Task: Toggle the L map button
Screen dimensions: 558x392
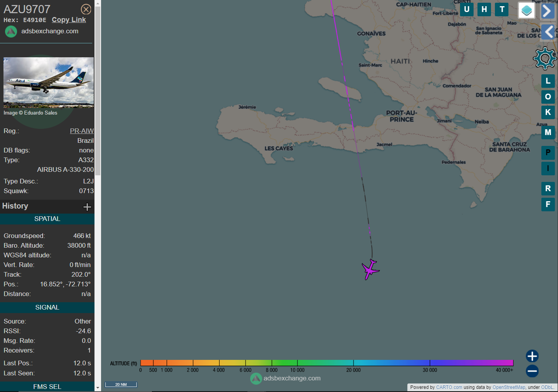Action: point(548,81)
